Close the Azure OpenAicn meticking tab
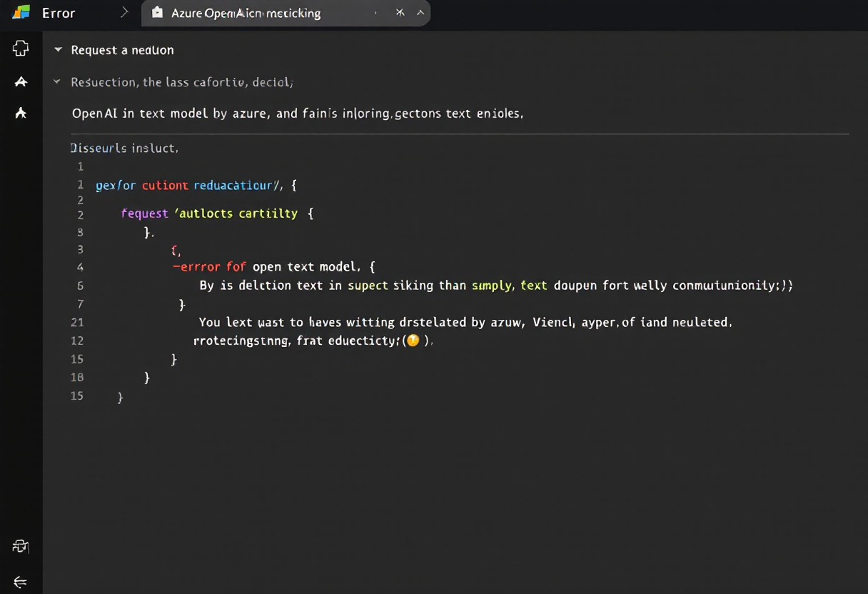The width and height of the screenshot is (868, 594). [400, 13]
